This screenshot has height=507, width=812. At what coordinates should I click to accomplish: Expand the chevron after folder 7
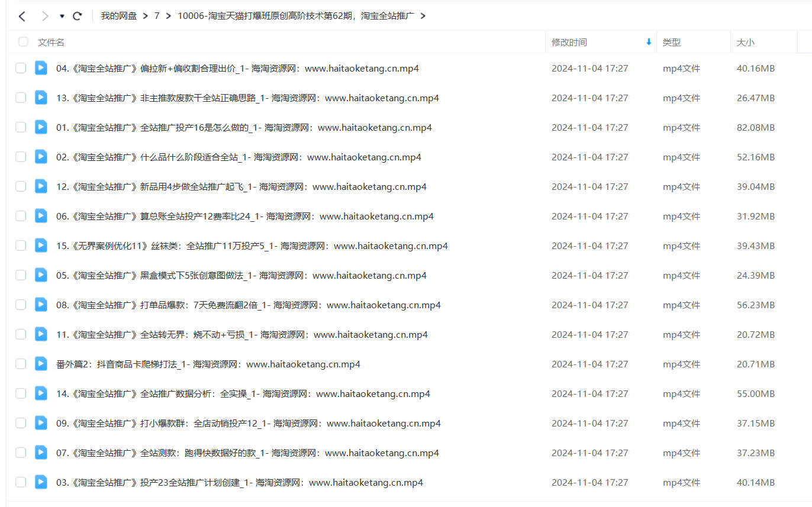[169, 16]
